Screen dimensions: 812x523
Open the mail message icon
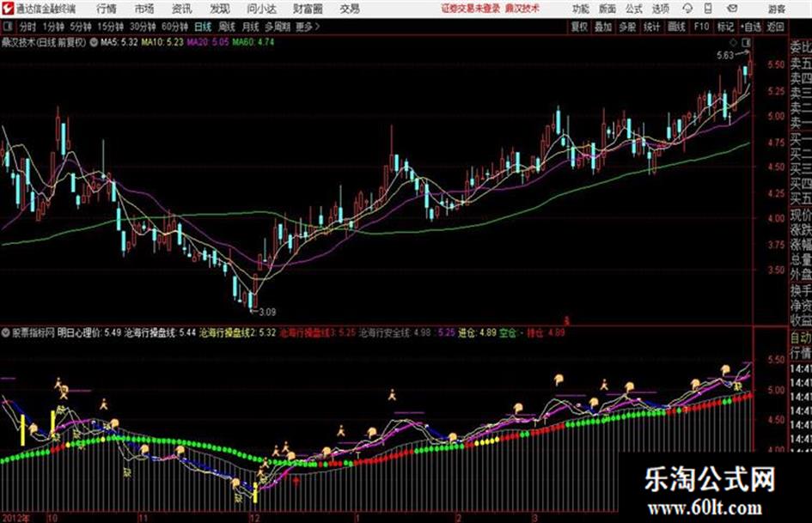click(732, 9)
